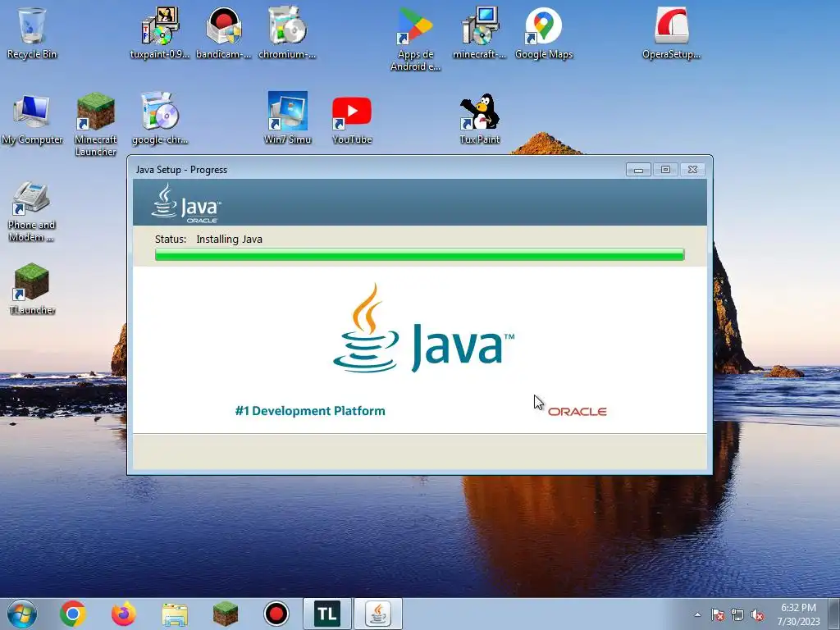This screenshot has height=630, width=840.
Task: Click the "Installing Java" status text
Action: coord(230,239)
